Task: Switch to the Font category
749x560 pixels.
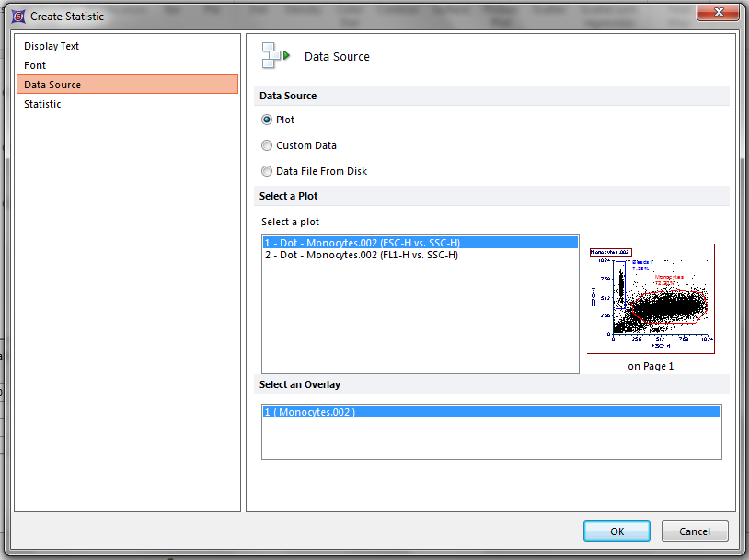Action: point(35,65)
